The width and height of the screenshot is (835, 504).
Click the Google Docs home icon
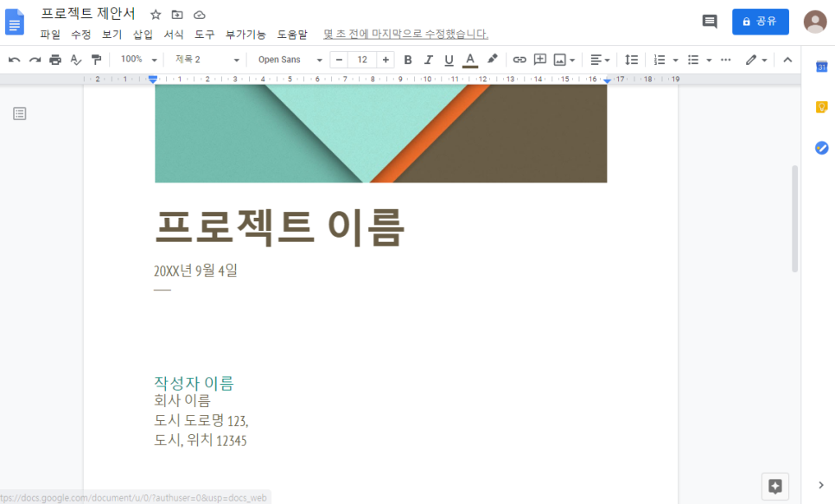tap(15, 22)
